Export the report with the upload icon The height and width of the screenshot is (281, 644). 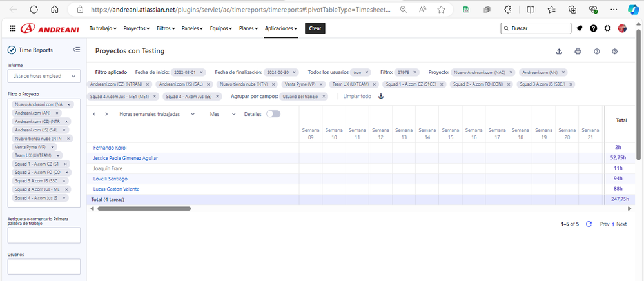[559, 52]
